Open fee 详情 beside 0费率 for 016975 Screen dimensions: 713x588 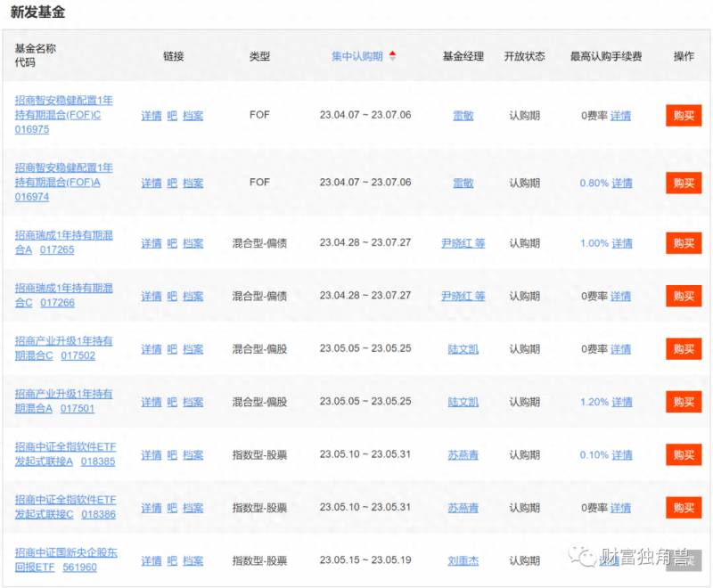tap(620, 116)
